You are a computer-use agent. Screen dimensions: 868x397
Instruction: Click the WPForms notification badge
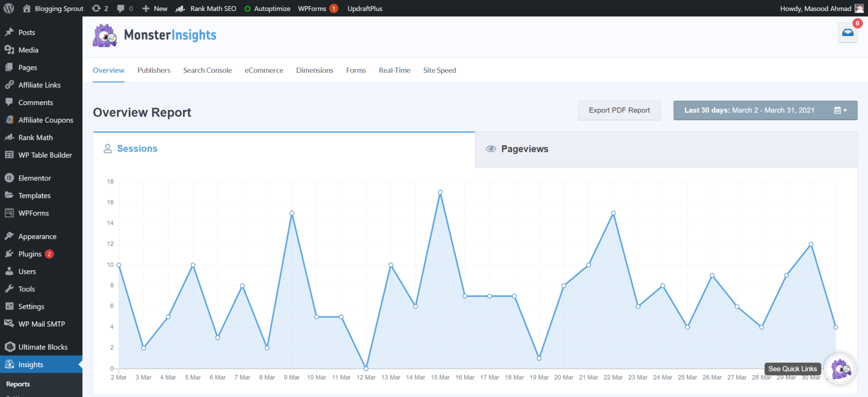[x=334, y=8]
